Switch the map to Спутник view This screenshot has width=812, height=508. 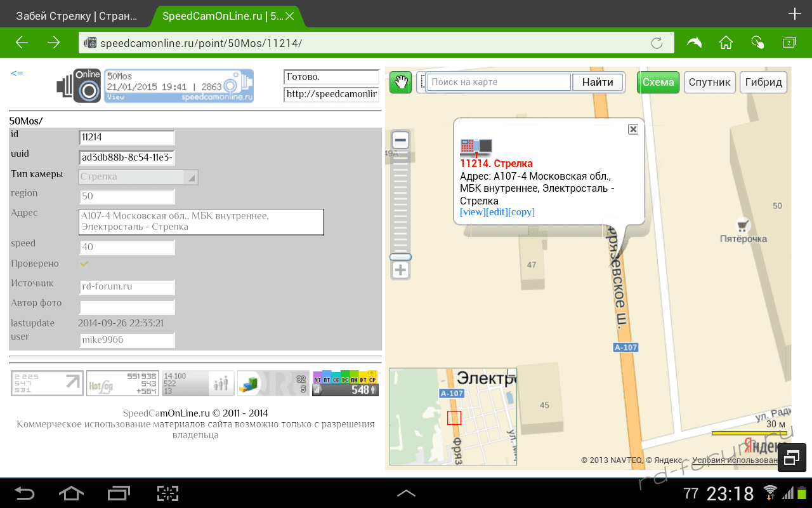point(710,83)
